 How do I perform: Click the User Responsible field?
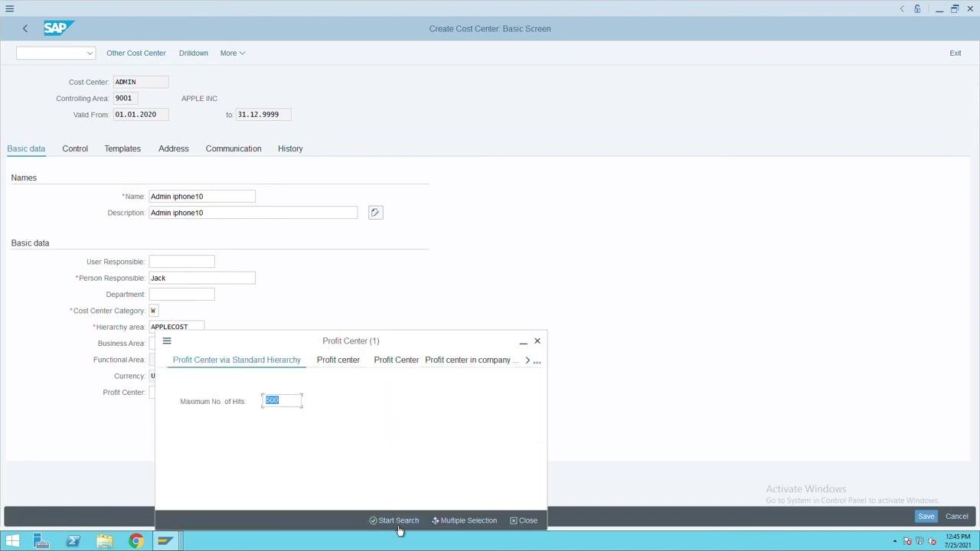point(181,262)
